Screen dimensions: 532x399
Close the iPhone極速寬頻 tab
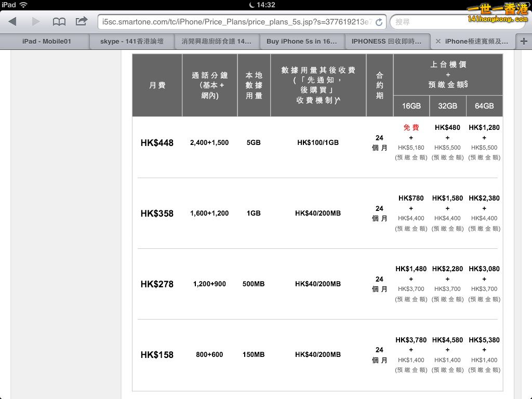point(438,42)
